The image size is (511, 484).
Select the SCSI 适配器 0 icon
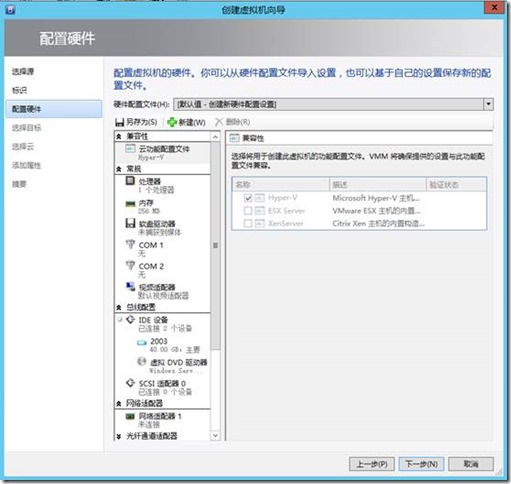click(x=130, y=383)
